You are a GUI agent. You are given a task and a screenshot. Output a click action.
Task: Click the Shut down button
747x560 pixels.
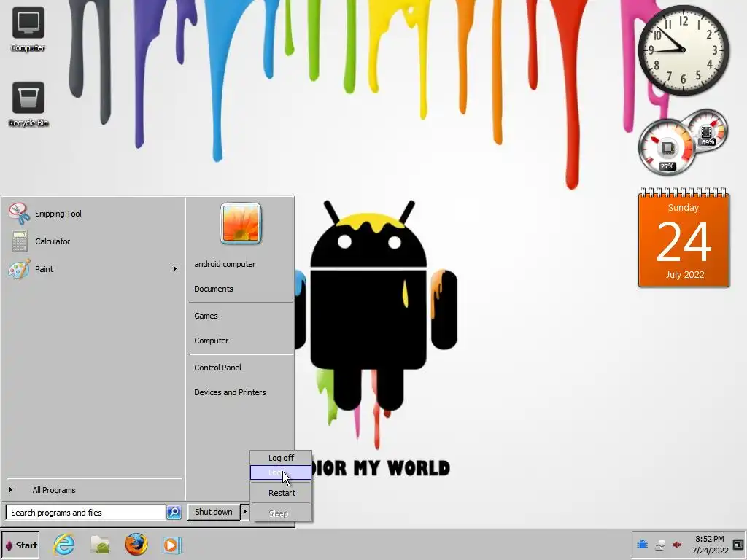pos(214,512)
